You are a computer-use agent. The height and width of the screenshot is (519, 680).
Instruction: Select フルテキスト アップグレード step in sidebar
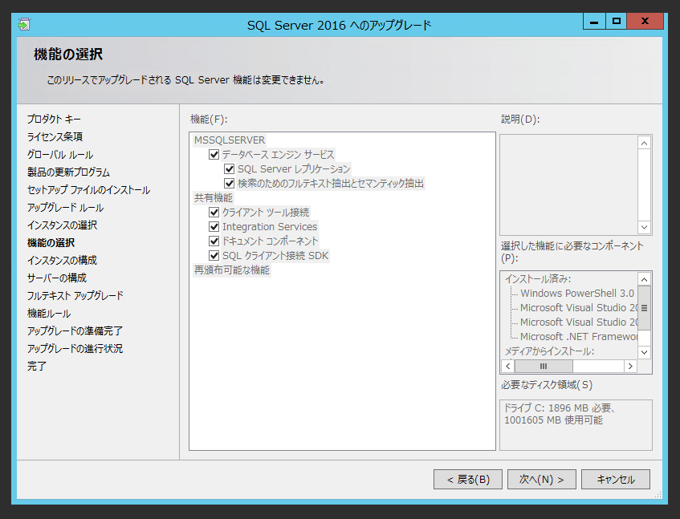75,296
